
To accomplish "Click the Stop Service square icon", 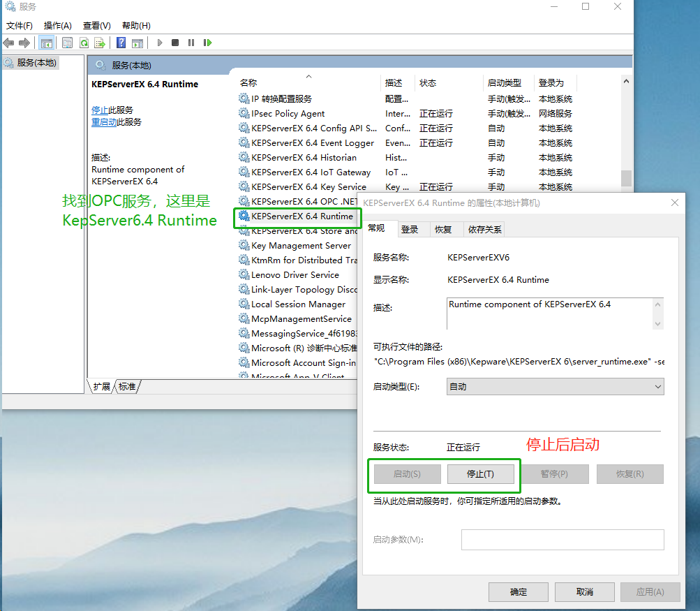I will (175, 43).
